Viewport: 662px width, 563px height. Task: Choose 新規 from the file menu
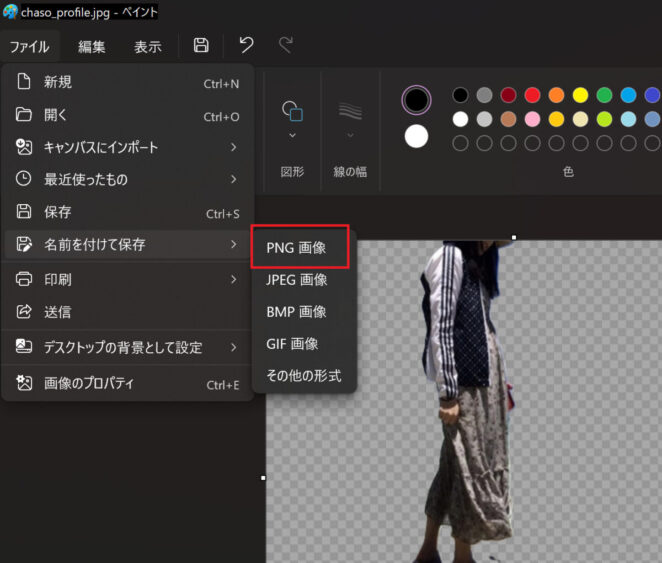click(128, 82)
